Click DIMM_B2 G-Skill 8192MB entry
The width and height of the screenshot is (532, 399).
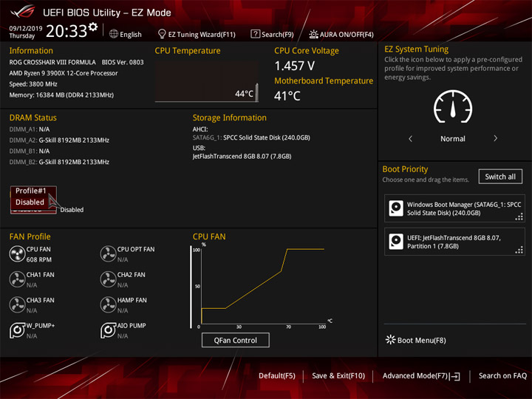[59, 162]
